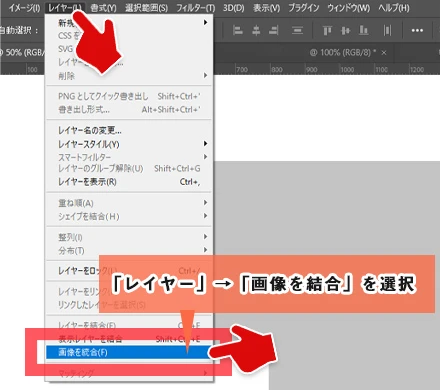Click the align vertical centers icon
The width and height of the screenshot is (440, 390).
point(346,31)
